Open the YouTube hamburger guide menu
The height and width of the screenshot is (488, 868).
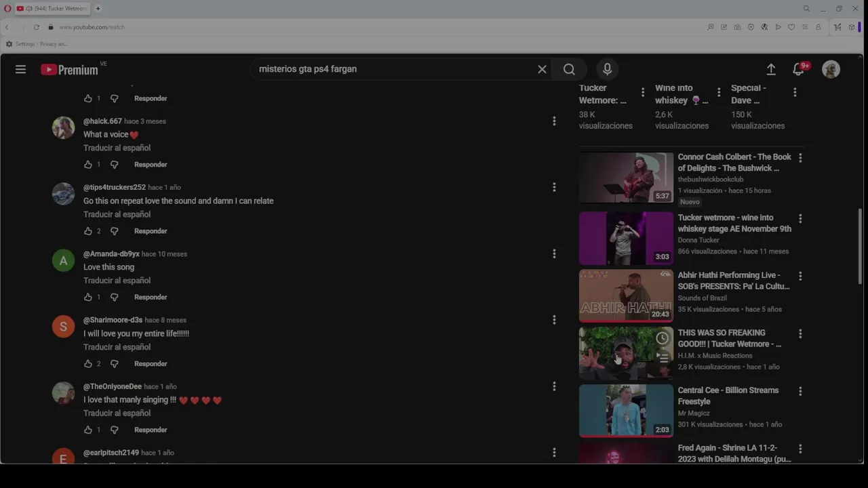(x=20, y=69)
